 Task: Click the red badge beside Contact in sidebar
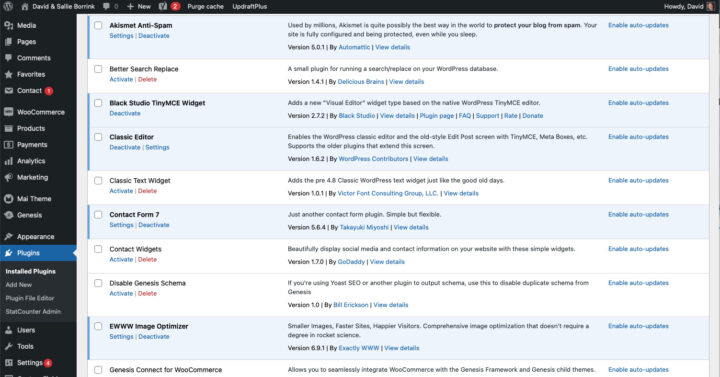[x=49, y=91]
